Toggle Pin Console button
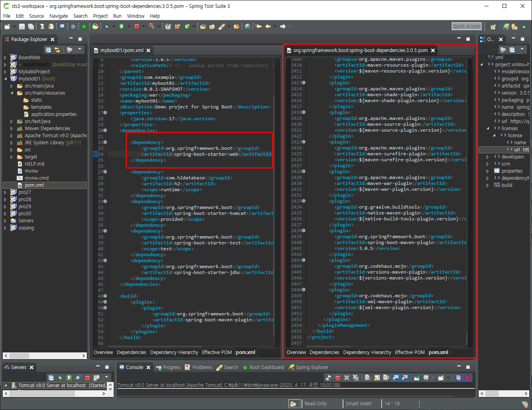Image resolution: width=532 pixels, height=410 pixels. [x=417, y=378]
